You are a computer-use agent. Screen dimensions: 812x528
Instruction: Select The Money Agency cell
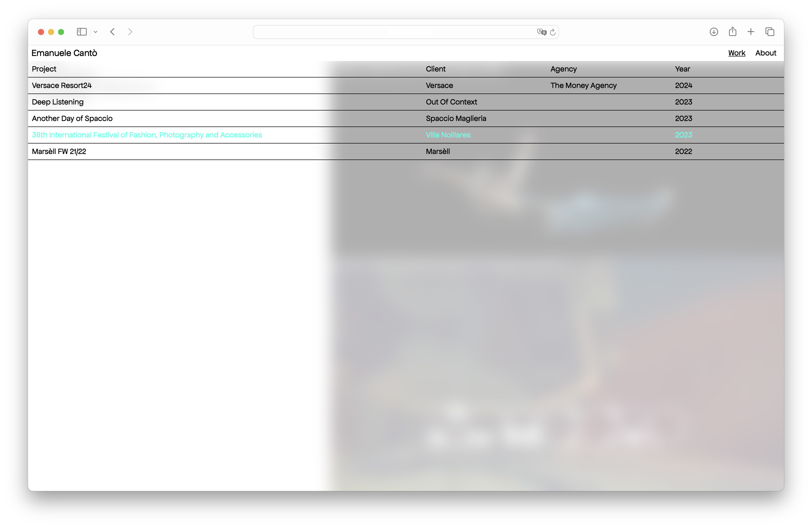point(583,85)
